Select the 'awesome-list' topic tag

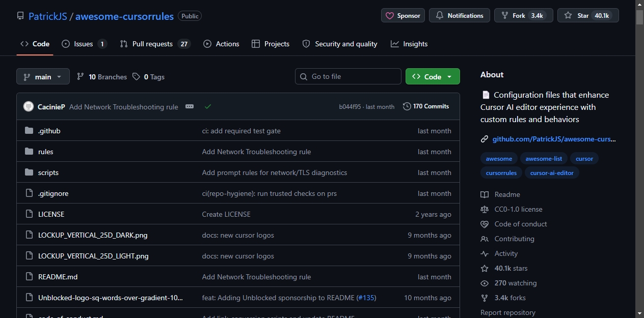click(x=544, y=158)
